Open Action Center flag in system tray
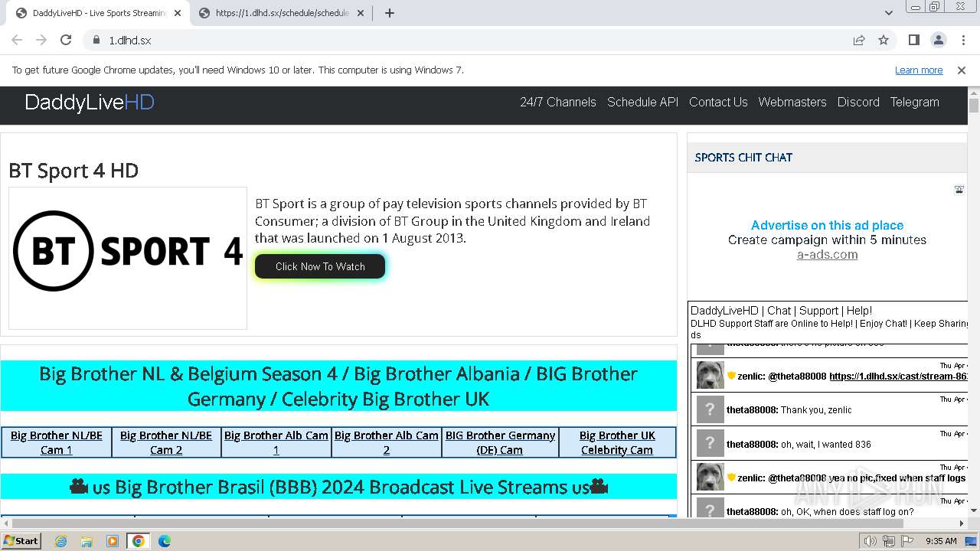Screen dimensions: 980x551 [x=906, y=541]
